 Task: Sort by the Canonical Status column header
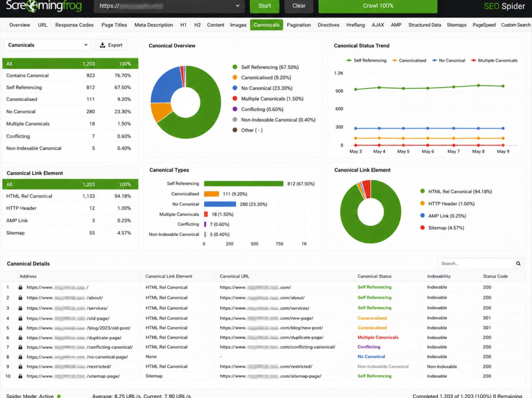point(374,276)
